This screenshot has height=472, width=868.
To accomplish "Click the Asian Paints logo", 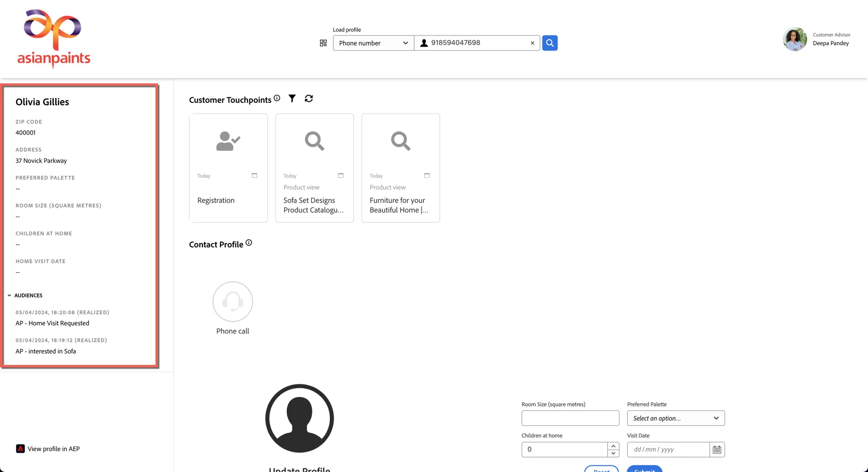I will click(54, 39).
